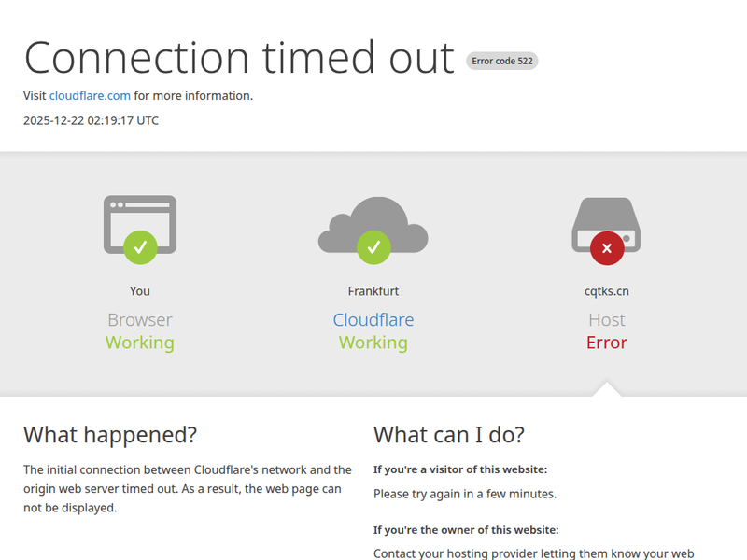Select the UTC timestamp text
This screenshot has height=560, width=747.
coord(91,119)
